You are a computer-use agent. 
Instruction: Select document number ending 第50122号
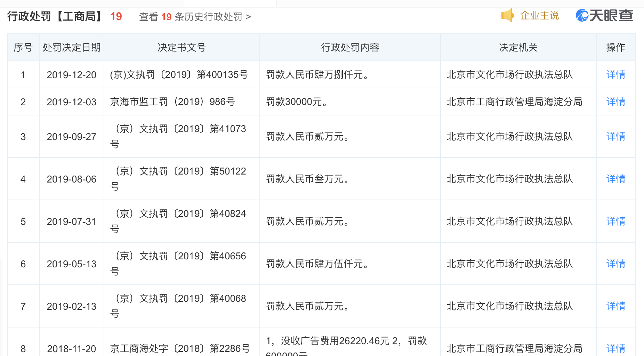pos(178,179)
